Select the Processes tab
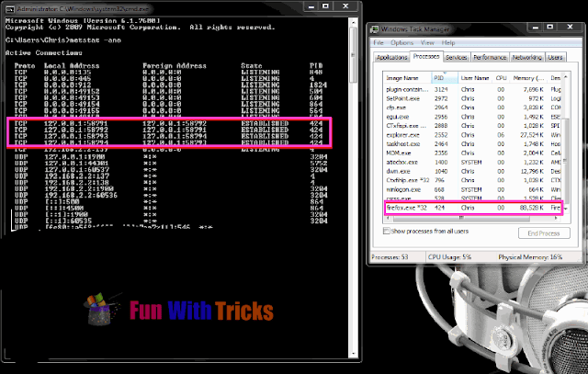Image resolution: width=588 pixels, height=374 pixels. point(426,56)
